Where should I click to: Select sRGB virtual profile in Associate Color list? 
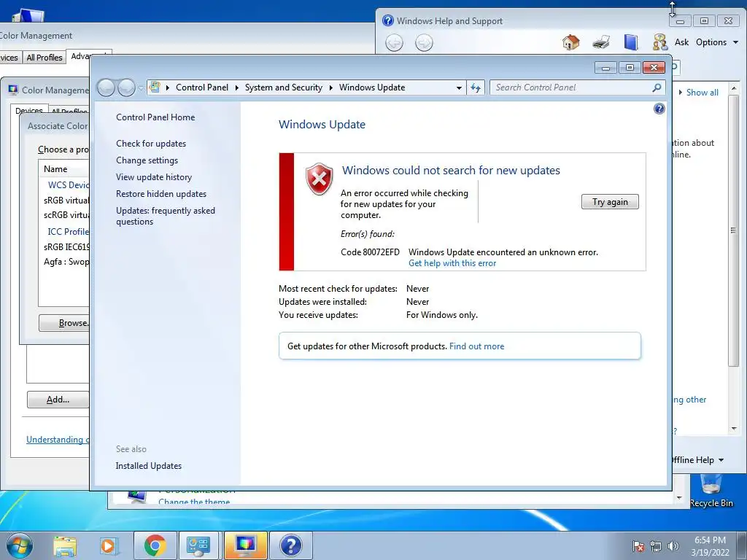point(66,200)
